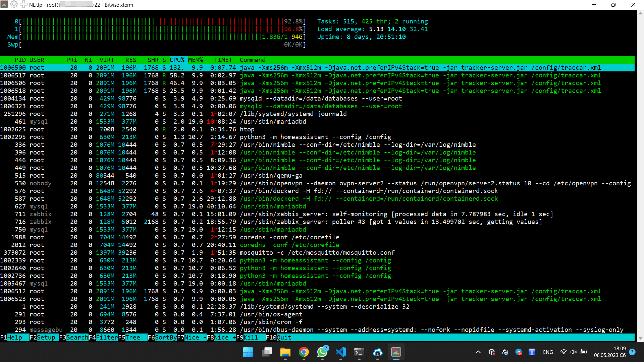This screenshot has width=644, height=362.
Task: Click the Mem usage meter bar
Action: tap(151, 37)
